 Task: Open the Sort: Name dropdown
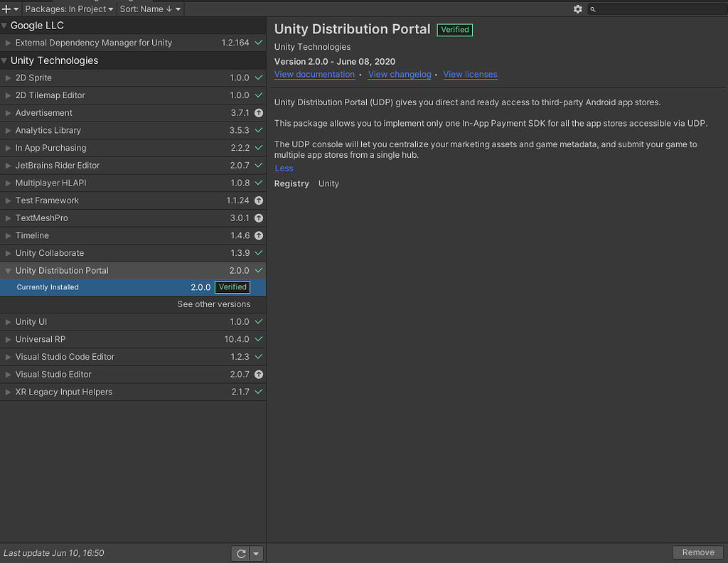(x=149, y=9)
